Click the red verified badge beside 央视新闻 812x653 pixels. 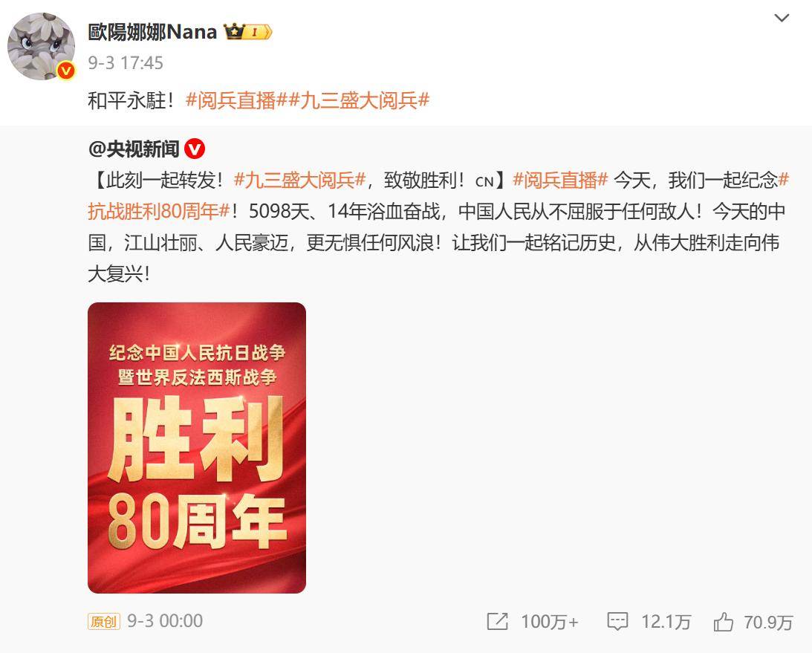coord(195,149)
